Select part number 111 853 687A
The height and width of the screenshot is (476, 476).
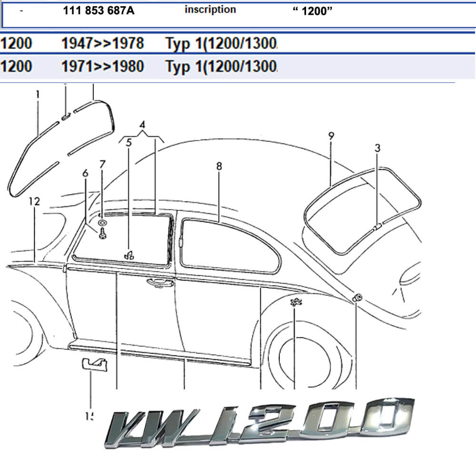(x=99, y=11)
